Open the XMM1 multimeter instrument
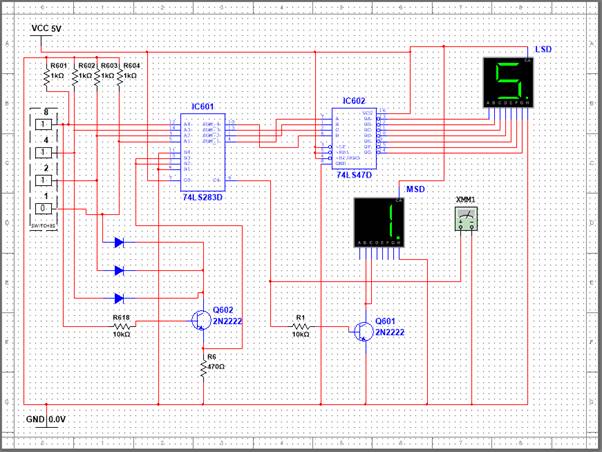The height and width of the screenshot is (452, 602). (x=466, y=219)
